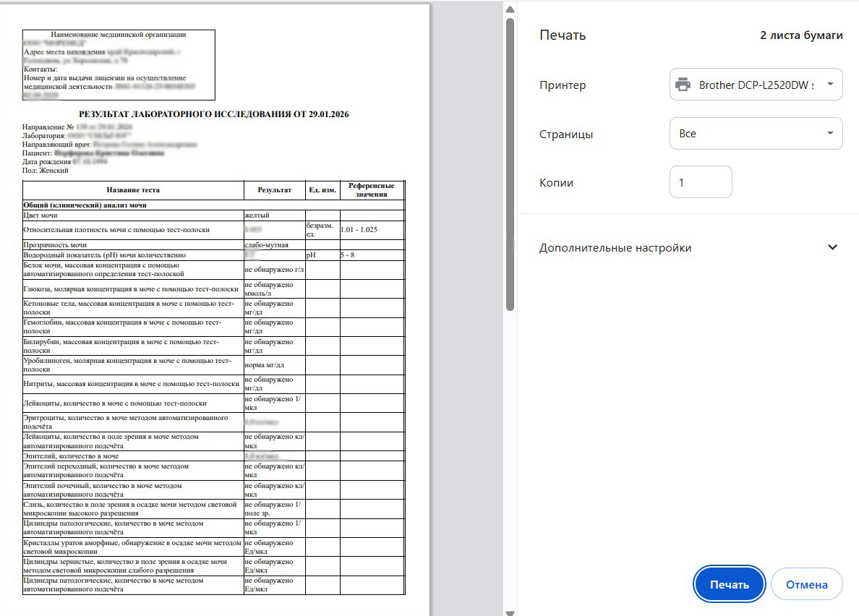Click the preview scrollbar down arrow

[510, 612]
